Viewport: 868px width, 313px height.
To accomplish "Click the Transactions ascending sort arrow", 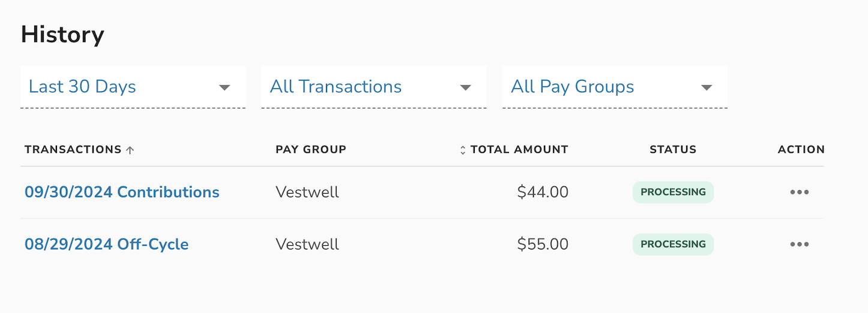I will coord(130,150).
